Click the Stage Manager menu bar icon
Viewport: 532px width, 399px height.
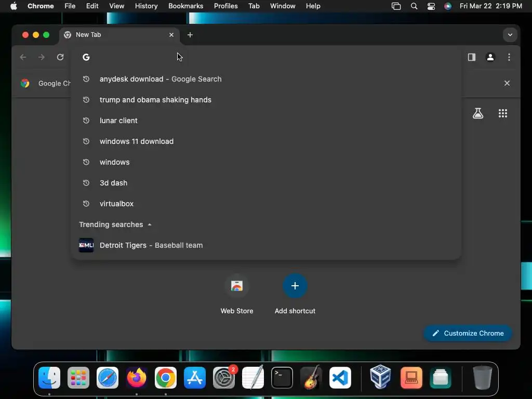pos(396,6)
